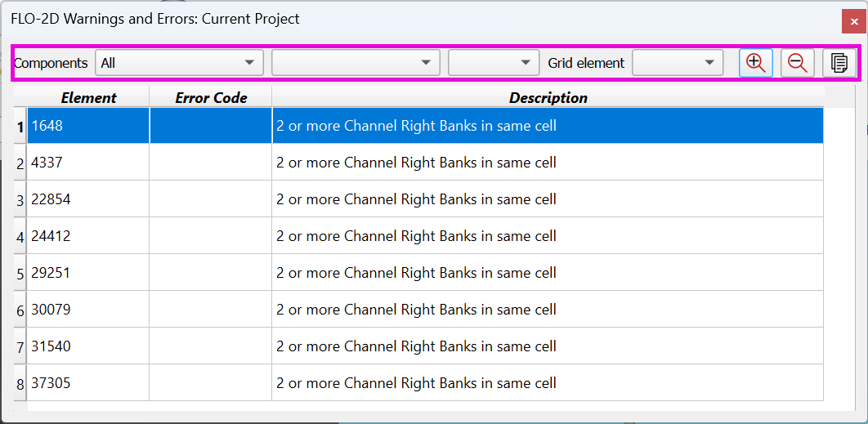Image resolution: width=868 pixels, height=424 pixels.
Task: Open the Grid element dropdown
Action: click(678, 63)
